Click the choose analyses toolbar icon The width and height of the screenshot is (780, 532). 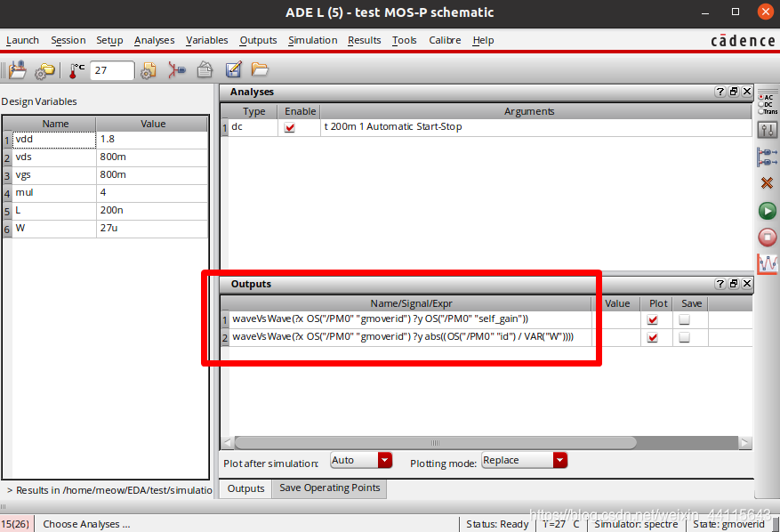176,70
